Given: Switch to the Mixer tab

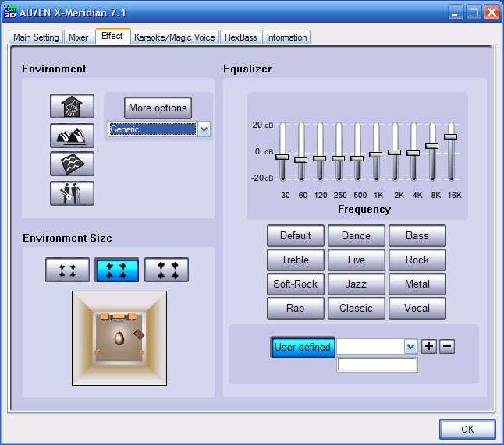Looking at the screenshot, I should [x=79, y=37].
